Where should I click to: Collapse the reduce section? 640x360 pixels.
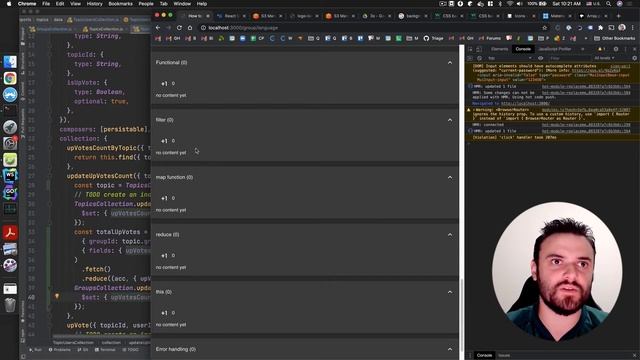pyautogui.click(x=450, y=235)
